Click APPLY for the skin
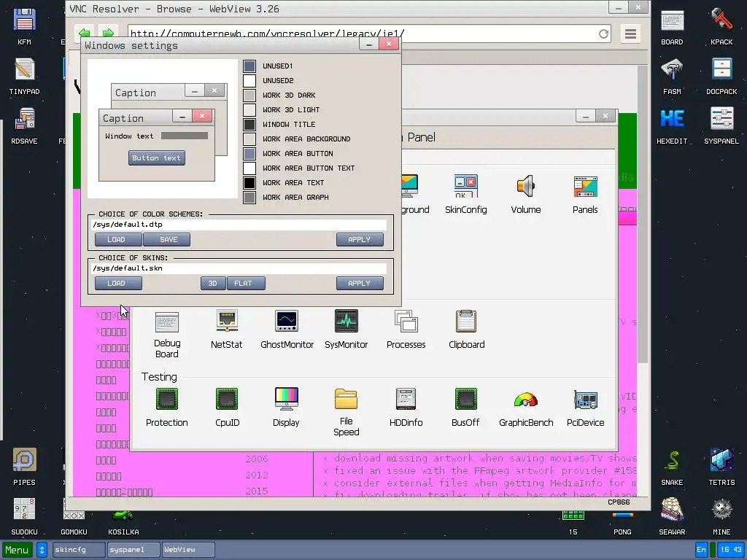The image size is (747, 560). click(x=360, y=284)
